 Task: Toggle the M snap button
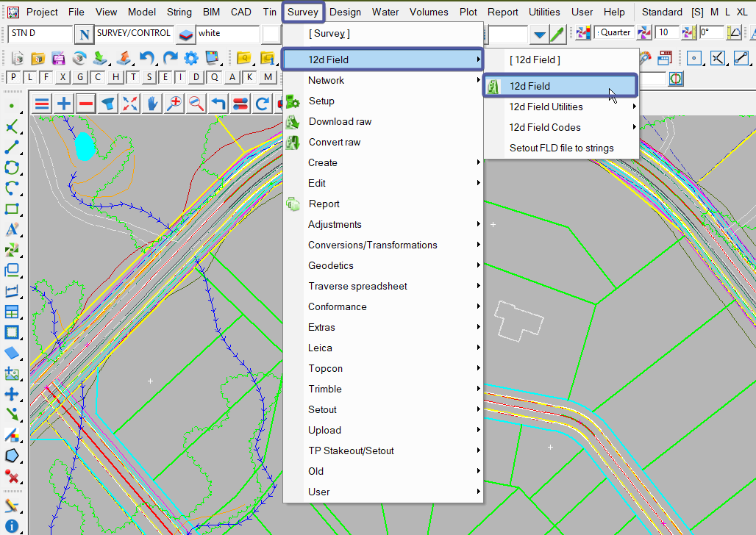267,78
